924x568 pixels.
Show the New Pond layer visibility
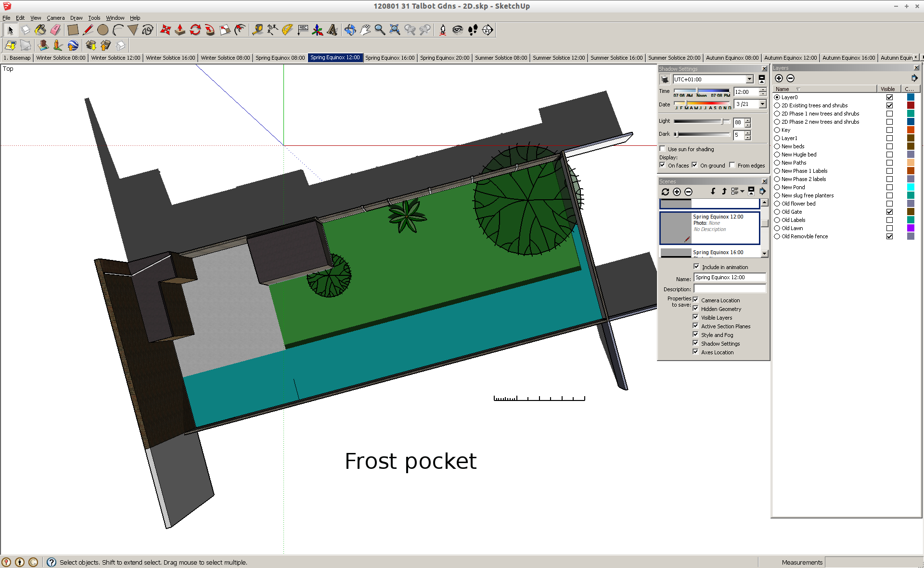pyautogui.click(x=889, y=187)
